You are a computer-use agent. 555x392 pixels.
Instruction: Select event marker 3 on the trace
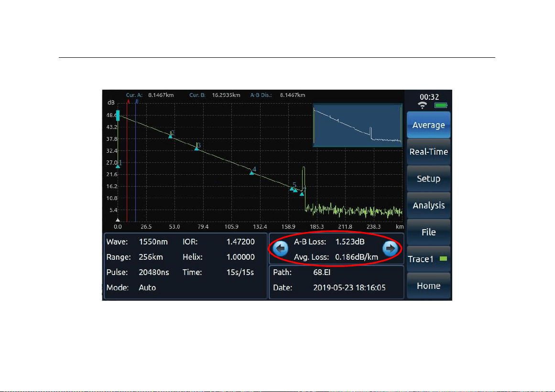(x=197, y=148)
